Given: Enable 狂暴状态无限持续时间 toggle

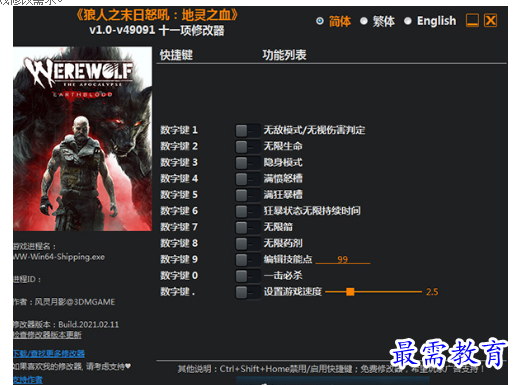Looking at the screenshot, I should pyautogui.click(x=248, y=211).
